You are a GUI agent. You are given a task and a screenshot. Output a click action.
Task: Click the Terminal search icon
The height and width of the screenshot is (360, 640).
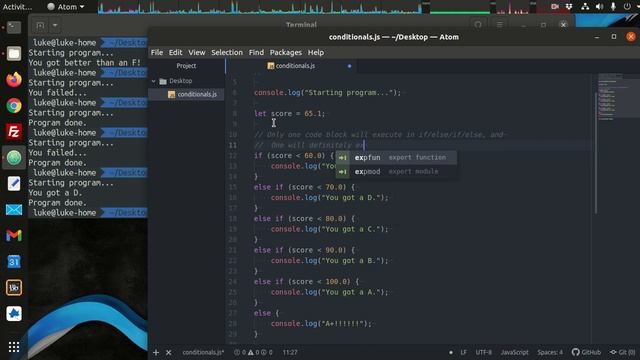coord(478,25)
